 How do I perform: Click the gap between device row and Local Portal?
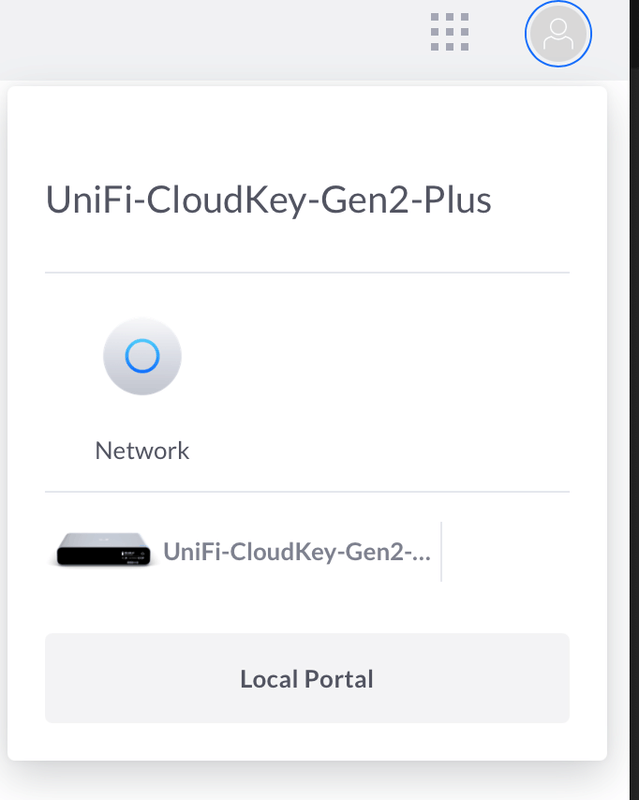tap(307, 608)
